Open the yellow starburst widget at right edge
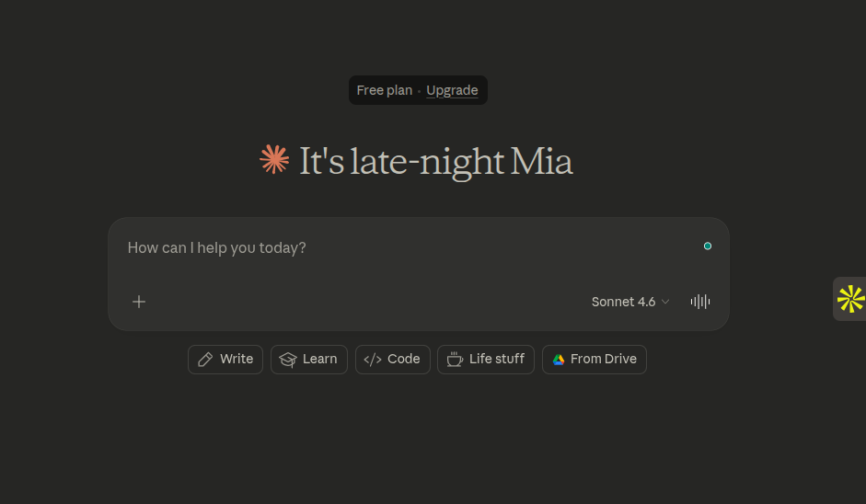The width and height of the screenshot is (866, 504). click(850, 299)
